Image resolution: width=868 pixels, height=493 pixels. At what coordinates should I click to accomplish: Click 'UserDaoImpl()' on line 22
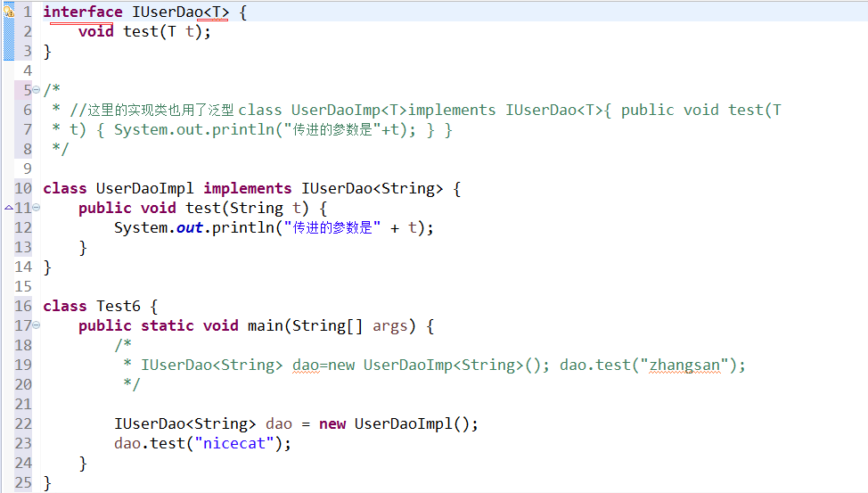[x=413, y=423]
